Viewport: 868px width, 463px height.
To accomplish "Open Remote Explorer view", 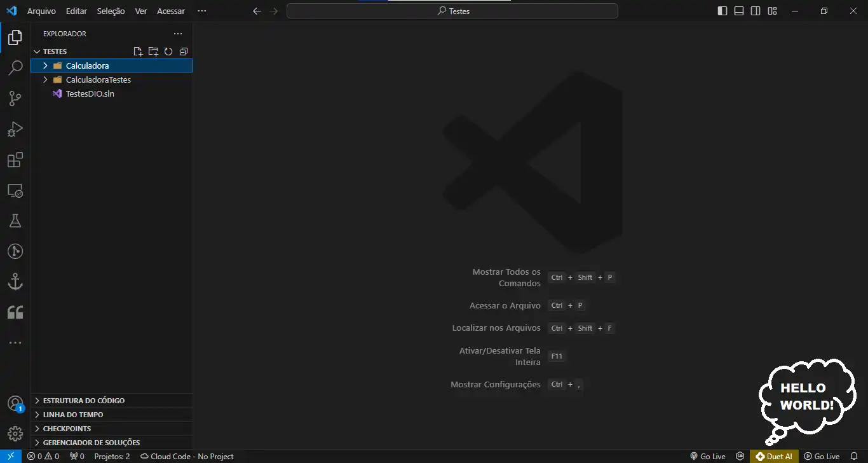I will click(x=15, y=190).
